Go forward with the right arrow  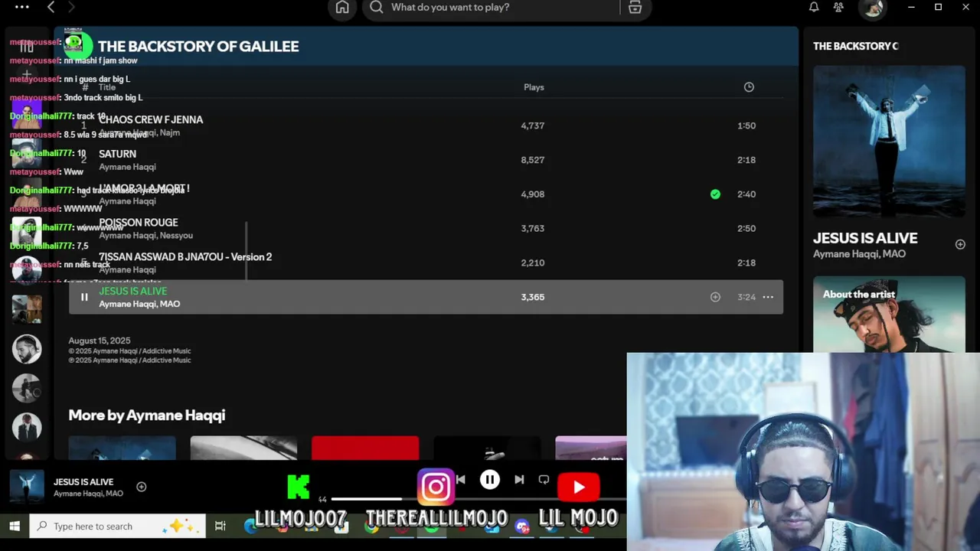point(71,7)
